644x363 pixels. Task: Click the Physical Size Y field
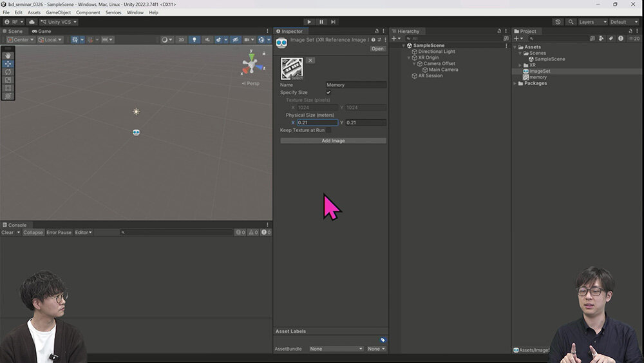365,123
